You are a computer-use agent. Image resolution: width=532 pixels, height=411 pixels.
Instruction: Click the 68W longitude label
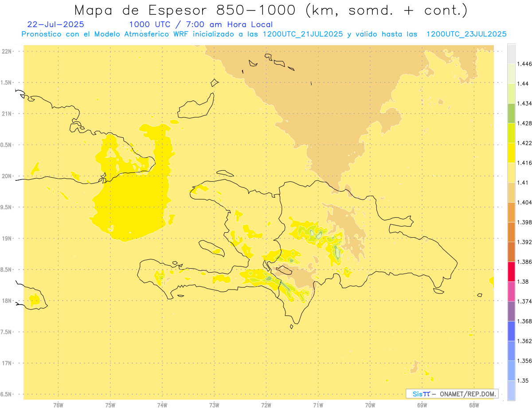(x=474, y=405)
